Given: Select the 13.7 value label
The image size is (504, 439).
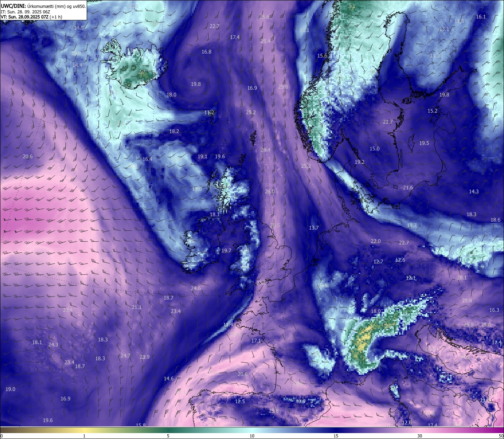Looking at the screenshot, I should [314, 228].
